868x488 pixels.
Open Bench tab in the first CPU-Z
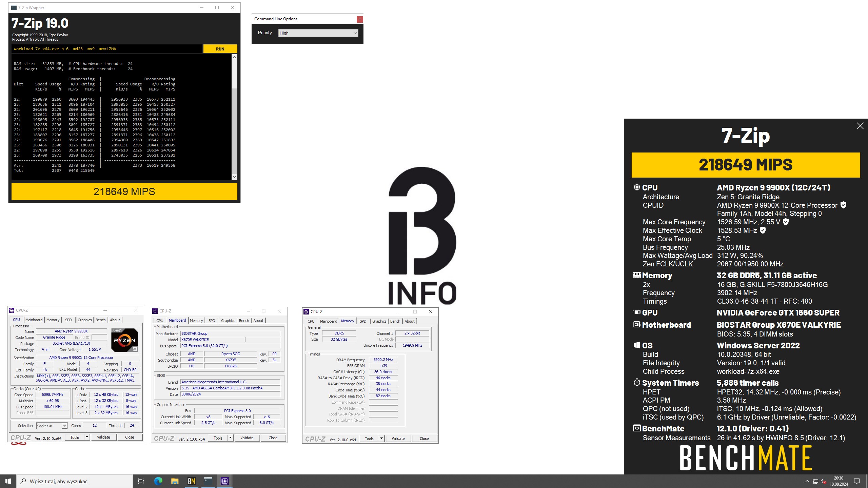[100, 320]
